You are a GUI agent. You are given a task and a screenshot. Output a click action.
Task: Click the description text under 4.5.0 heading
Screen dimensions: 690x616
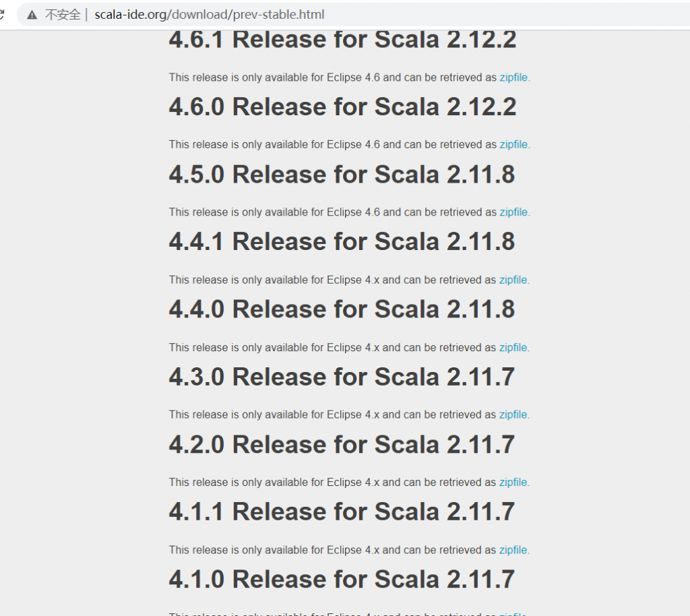pyautogui.click(x=333, y=212)
